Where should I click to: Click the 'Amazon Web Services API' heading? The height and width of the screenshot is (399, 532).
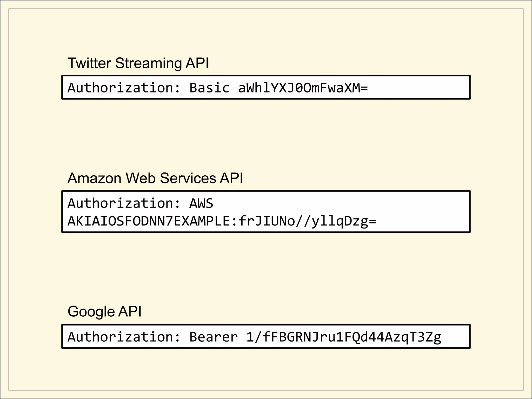tap(155, 178)
